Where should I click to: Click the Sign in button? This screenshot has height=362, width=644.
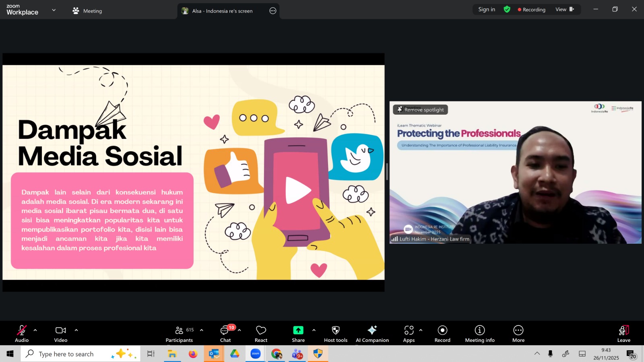[x=487, y=9]
